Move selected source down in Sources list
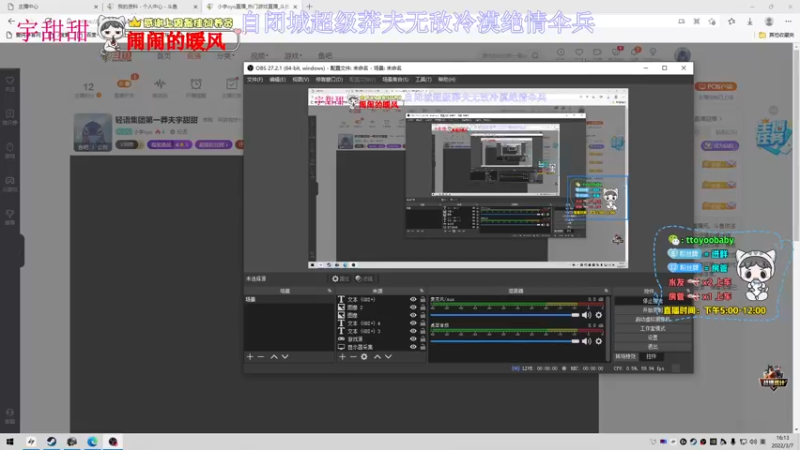The image size is (800, 450). point(388,357)
